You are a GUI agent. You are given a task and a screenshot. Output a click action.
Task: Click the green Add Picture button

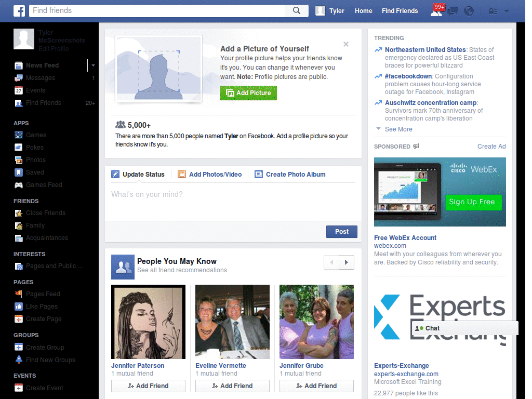[248, 93]
